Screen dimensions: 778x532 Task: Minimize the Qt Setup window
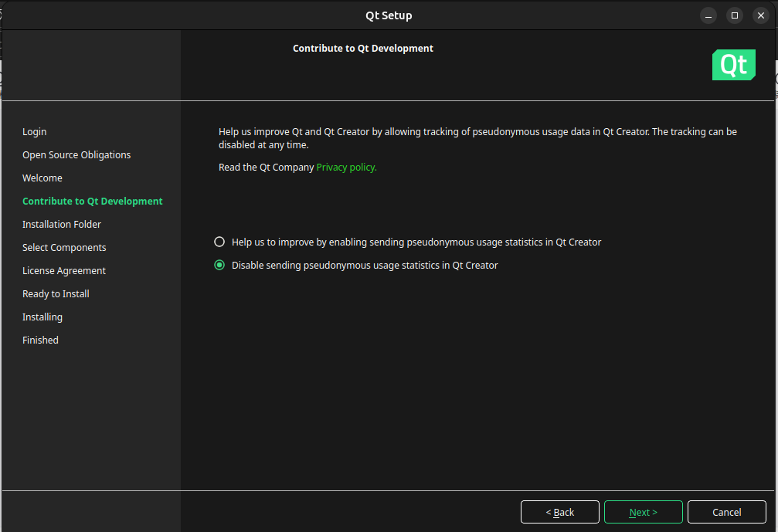pyautogui.click(x=708, y=15)
